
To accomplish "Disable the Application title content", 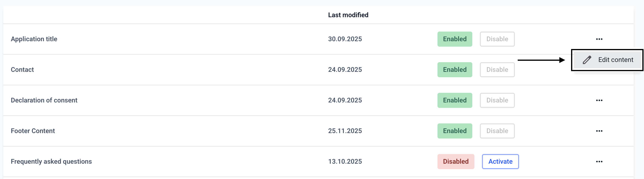I will point(497,39).
